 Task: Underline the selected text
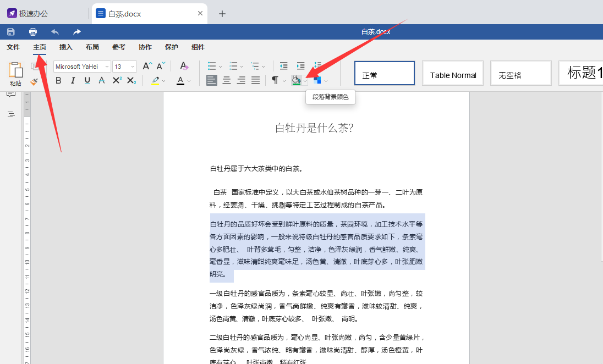click(86, 80)
